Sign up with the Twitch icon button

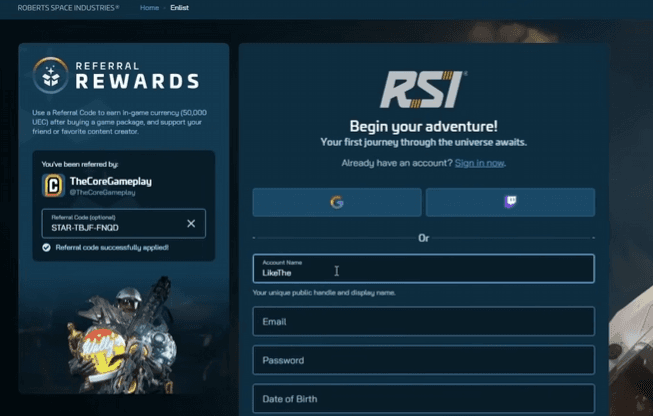tap(510, 202)
